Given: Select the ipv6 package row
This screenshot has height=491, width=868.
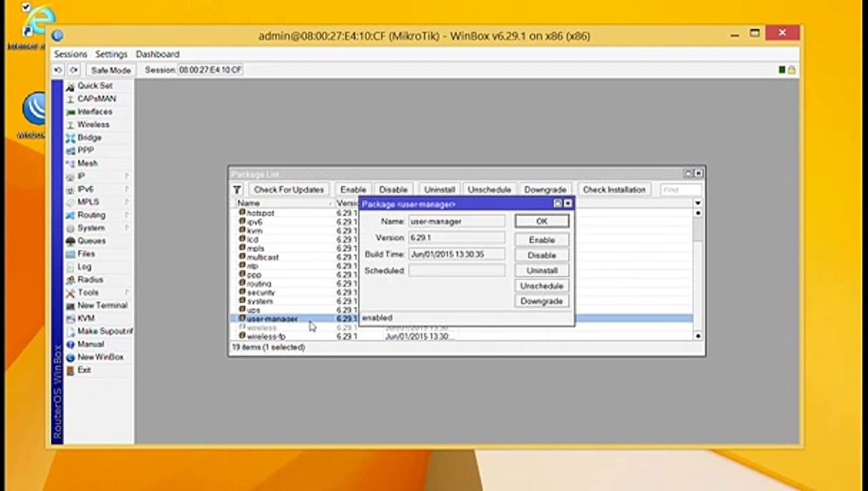Looking at the screenshot, I should tap(461, 222).
